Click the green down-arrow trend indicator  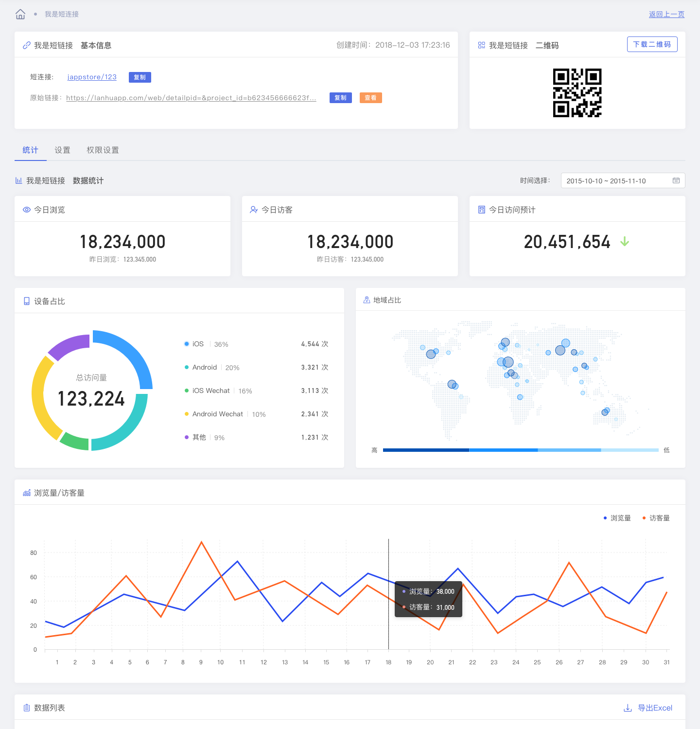tap(625, 241)
